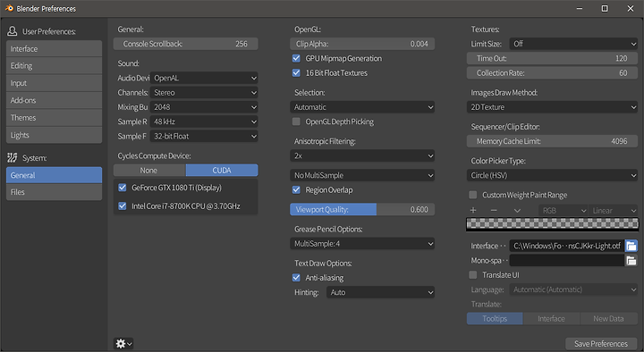This screenshot has height=352, width=644.
Task: Switch to the Themes section
Action: tap(55, 118)
